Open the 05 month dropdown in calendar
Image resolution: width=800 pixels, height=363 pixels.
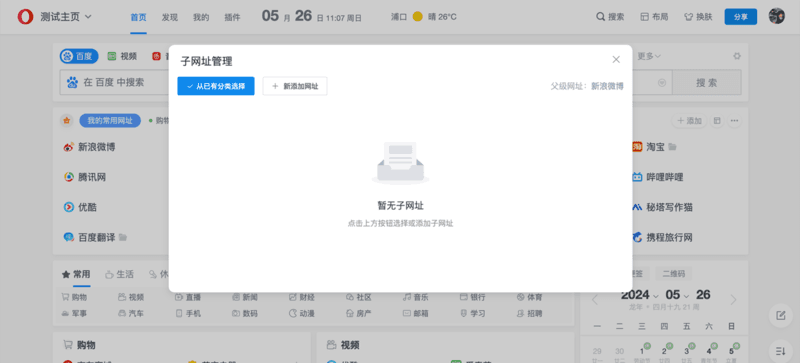pos(677,295)
